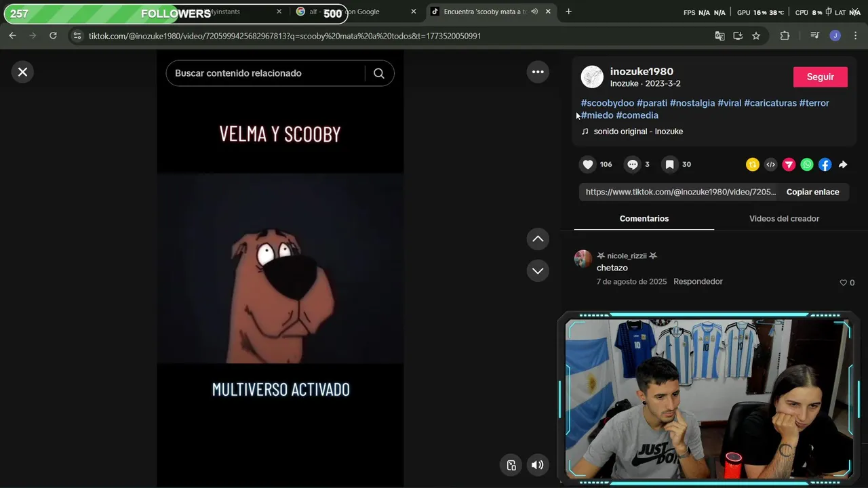This screenshot has width=868, height=488.
Task: Select the browser address bar URL
Action: tap(285, 36)
